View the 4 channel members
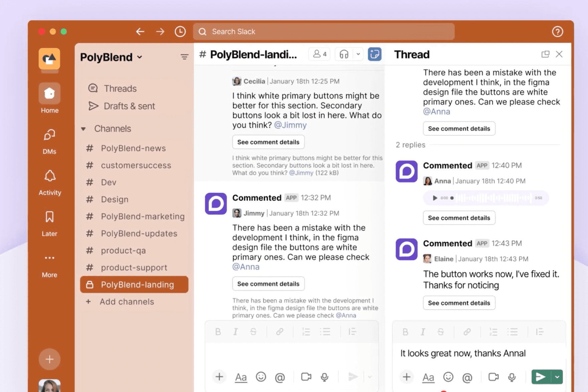 tap(320, 54)
